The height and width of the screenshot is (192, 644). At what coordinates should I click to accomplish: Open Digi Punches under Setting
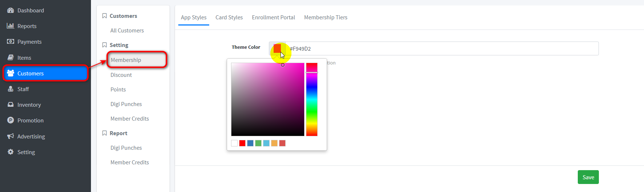126,104
